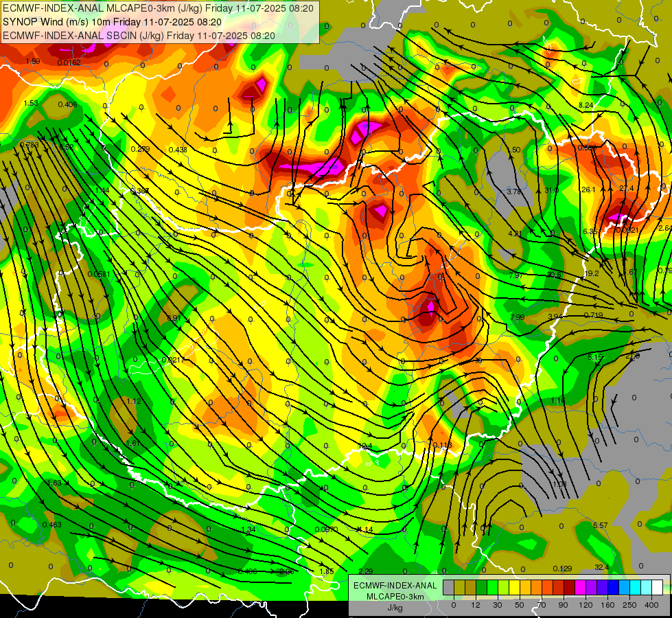This screenshot has height=618, width=672.
Task: Click map value 6.35
Action: [x=590, y=231]
